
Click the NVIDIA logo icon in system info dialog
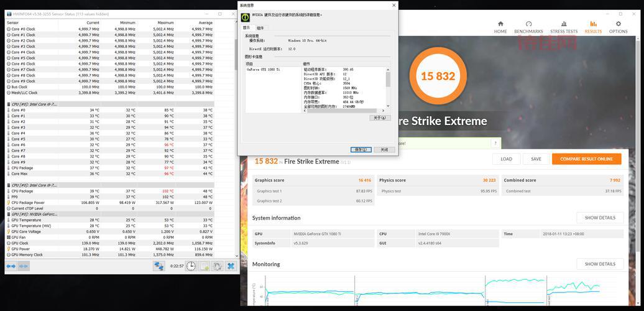coord(245,17)
